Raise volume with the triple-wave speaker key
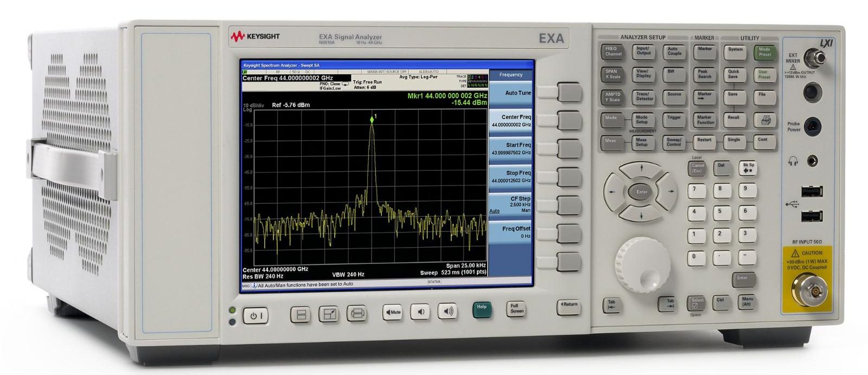 click(x=447, y=311)
